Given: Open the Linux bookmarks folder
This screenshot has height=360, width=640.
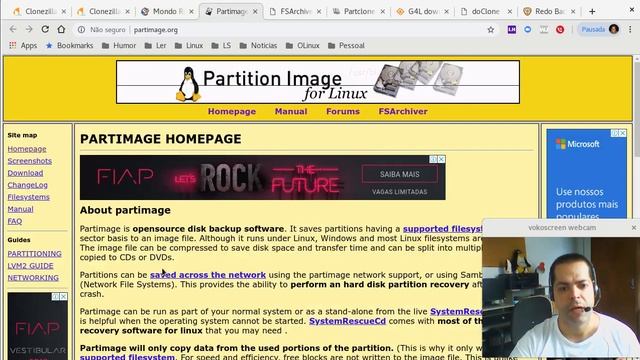Looking at the screenshot, I should [189, 45].
